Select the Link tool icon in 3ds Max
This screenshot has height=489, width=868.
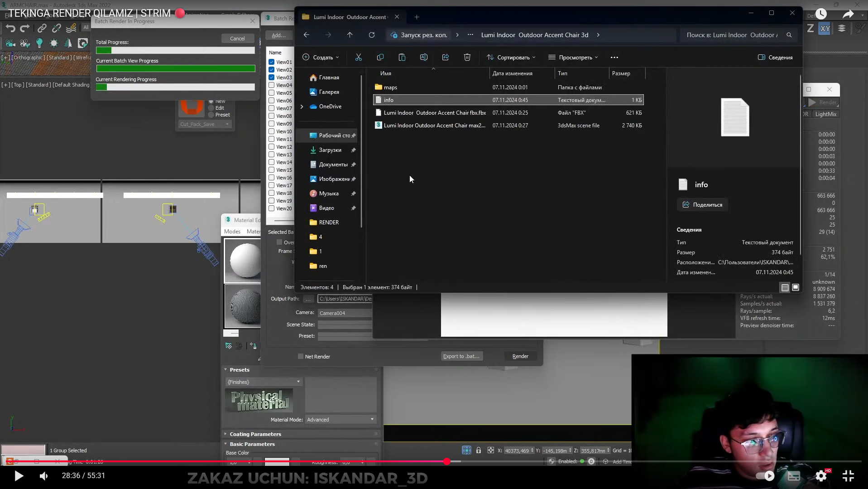tap(42, 28)
